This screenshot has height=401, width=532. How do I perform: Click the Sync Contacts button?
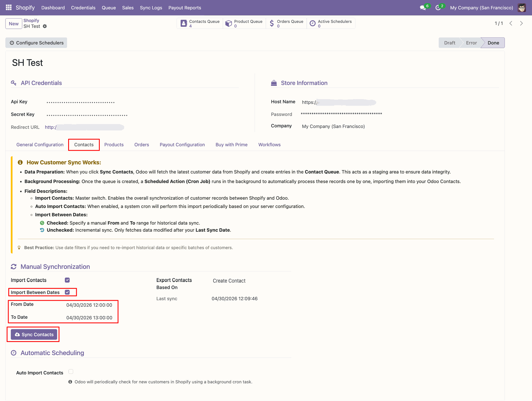coord(34,335)
